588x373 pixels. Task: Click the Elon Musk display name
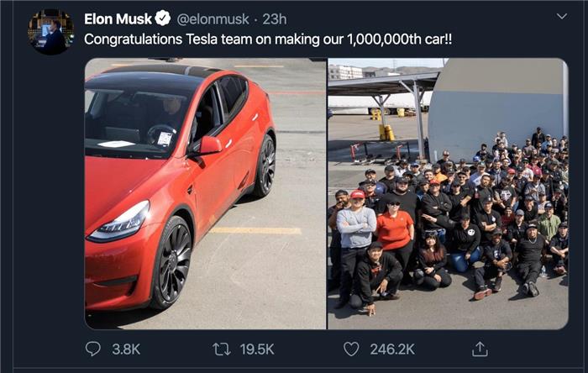118,18
